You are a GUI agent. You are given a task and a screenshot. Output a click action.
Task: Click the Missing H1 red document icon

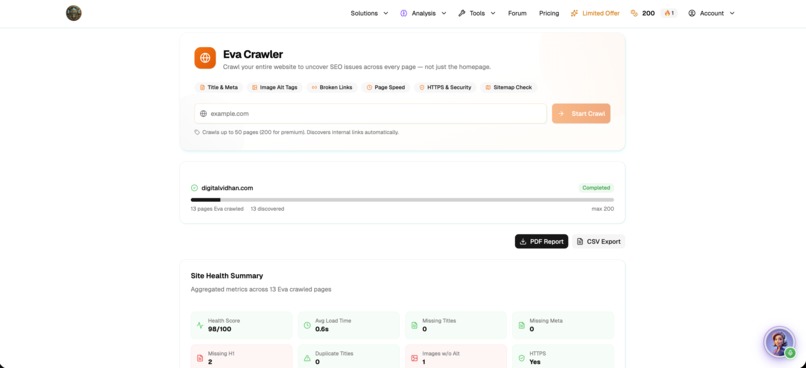click(200, 358)
